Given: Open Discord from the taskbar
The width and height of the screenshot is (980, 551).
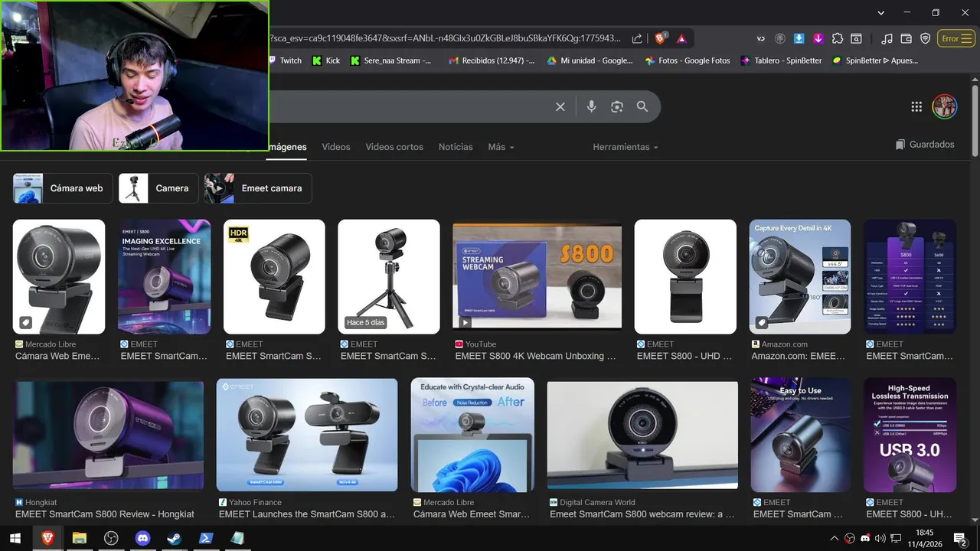Looking at the screenshot, I should click(142, 538).
